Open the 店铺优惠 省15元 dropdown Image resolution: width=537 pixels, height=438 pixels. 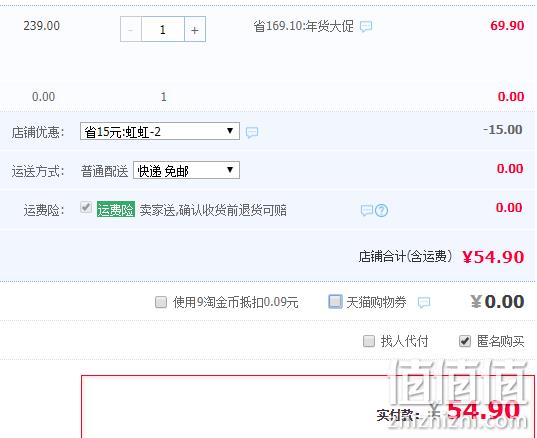click(160, 132)
